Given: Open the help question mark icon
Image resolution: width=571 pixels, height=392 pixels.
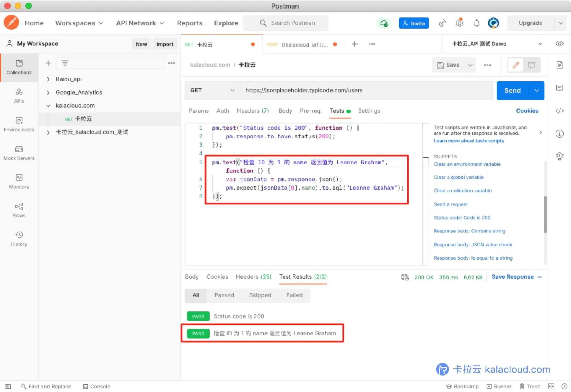Looking at the screenshot, I should 564,386.
